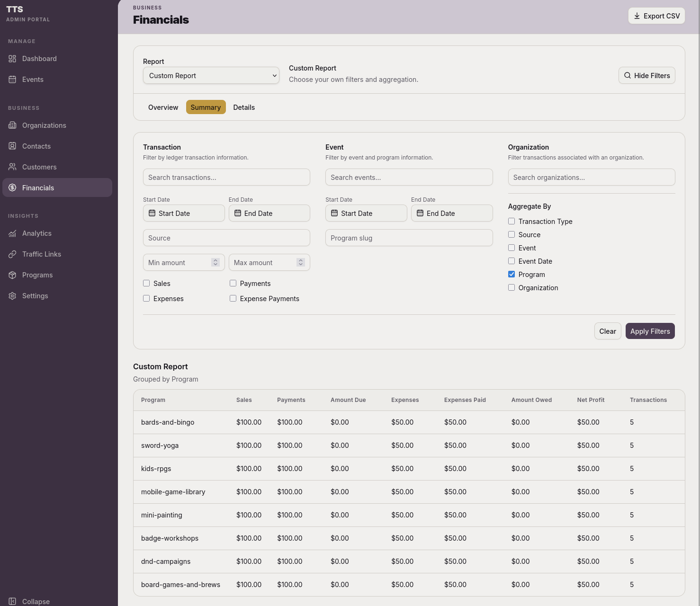Click the Export CSV button

point(656,16)
